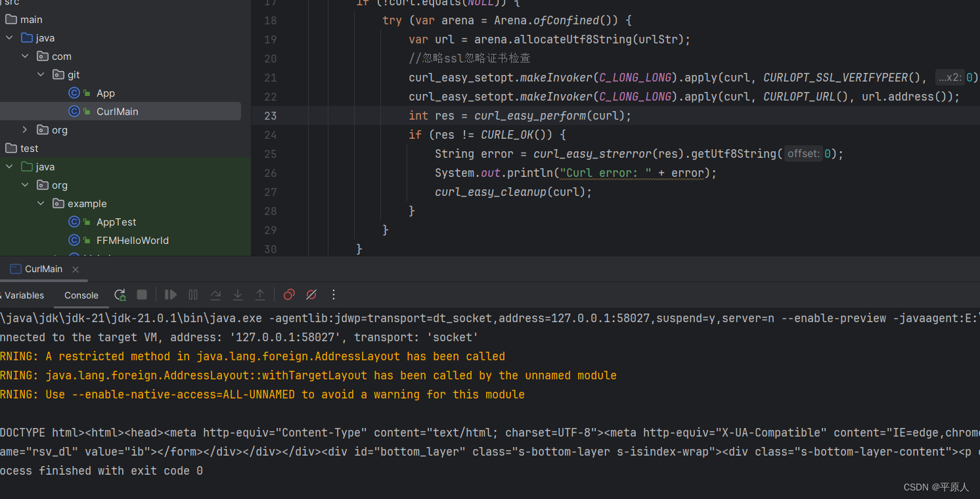This screenshot has width=980, height=499.
Task: Click the 'restricted method' warning line in console
Action: 253,356
